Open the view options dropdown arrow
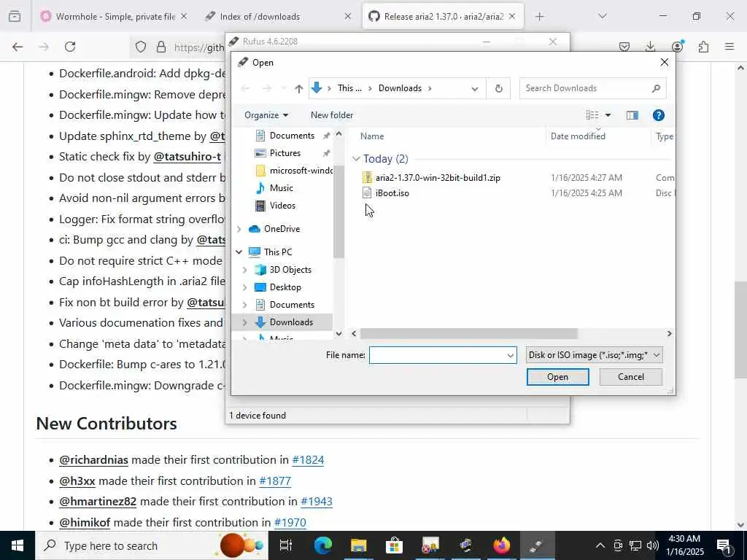This screenshot has width=747, height=560. (608, 115)
